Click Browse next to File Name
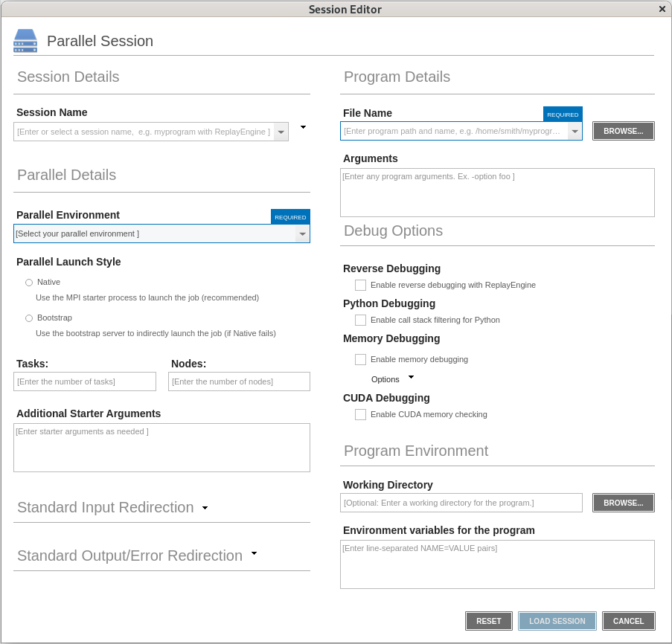The image size is (672, 644). pyautogui.click(x=623, y=131)
